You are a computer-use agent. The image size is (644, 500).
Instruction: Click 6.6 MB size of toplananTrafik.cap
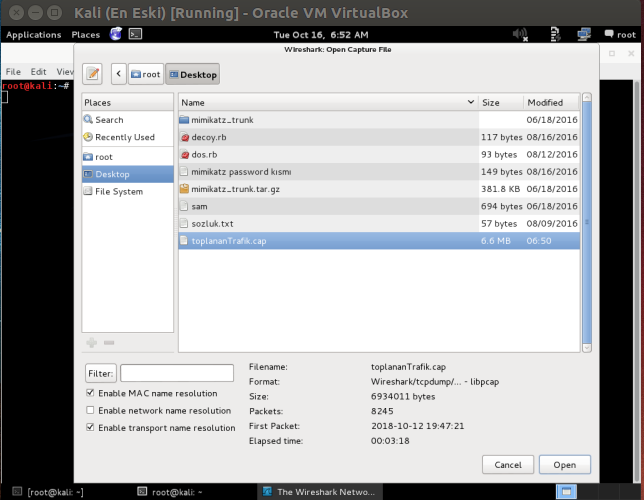[496, 241]
